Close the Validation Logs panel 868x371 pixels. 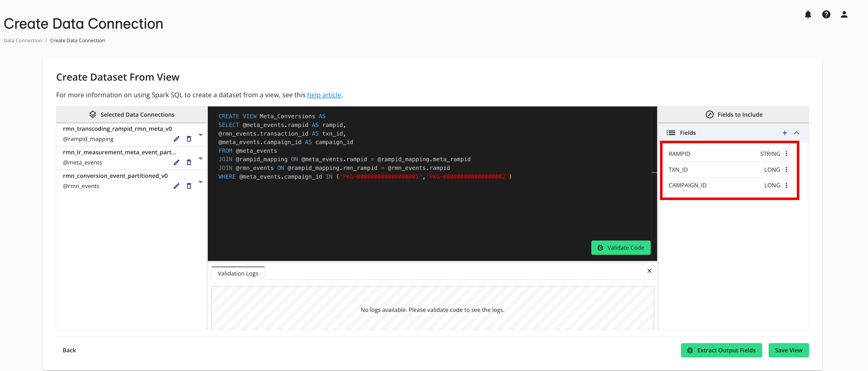pyautogui.click(x=649, y=271)
